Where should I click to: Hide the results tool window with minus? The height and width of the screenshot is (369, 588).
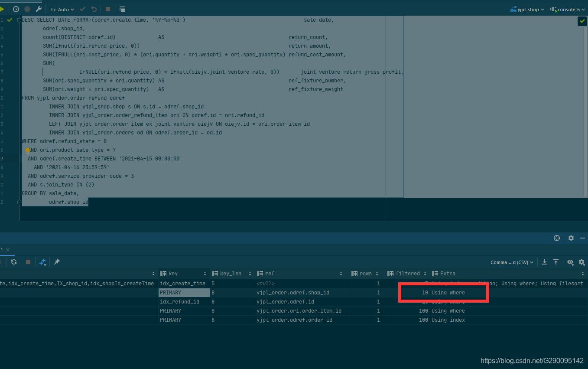point(582,238)
